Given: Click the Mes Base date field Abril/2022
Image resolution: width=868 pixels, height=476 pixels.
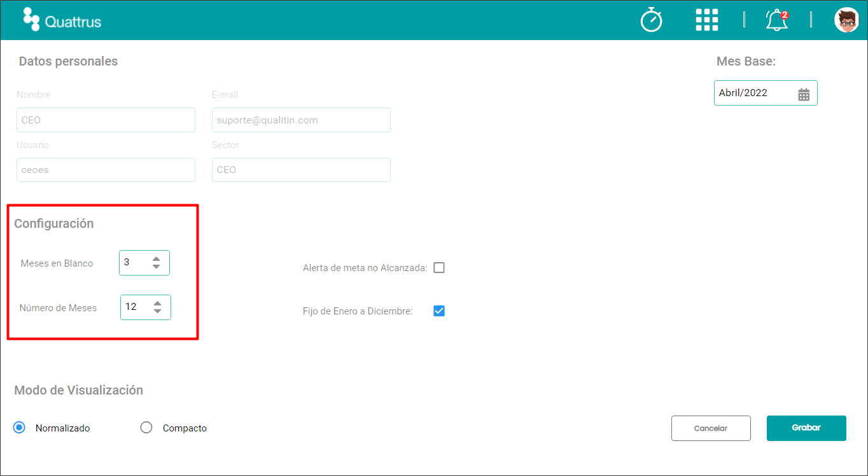Looking at the screenshot, I should pyautogui.click(x=766, y=93).
